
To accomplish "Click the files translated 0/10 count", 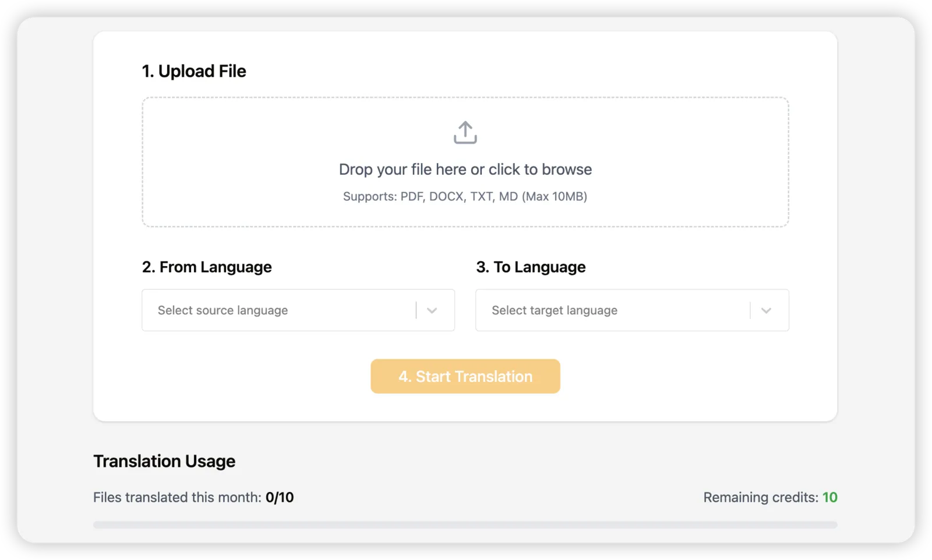I will point(280,498).
